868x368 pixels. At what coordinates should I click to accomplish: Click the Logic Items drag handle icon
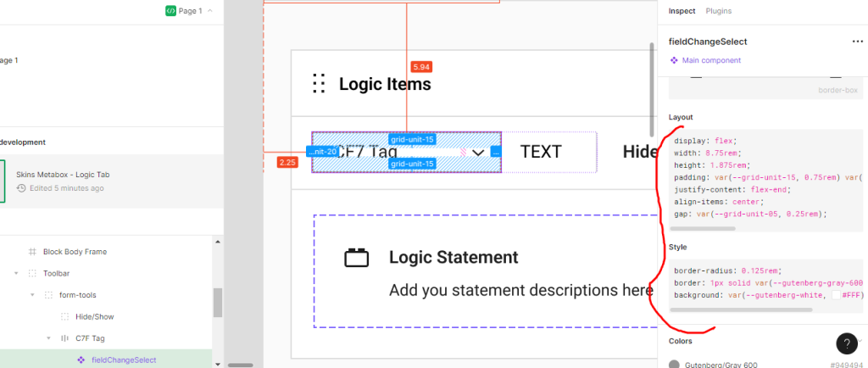tap(319, 83)
